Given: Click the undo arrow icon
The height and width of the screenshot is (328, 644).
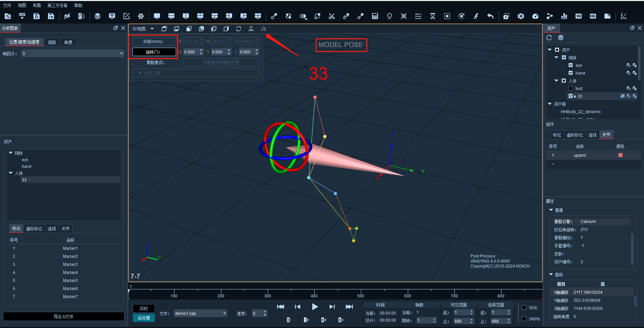Looking at the screenshot, I should [x=490, y=16].
